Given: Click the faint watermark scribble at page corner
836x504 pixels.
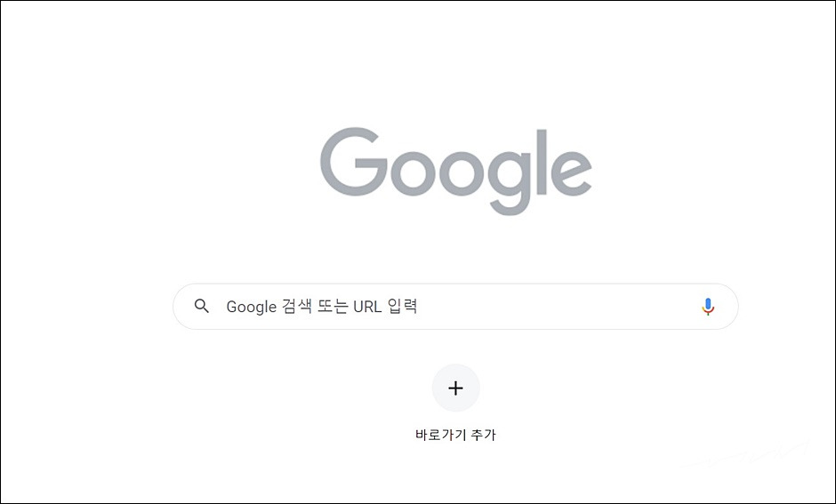Looking at the screenshot, I should pos(746,455).
